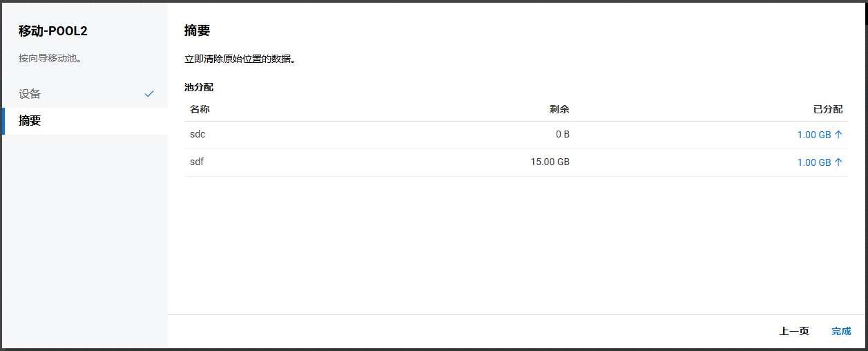This screenshot has width=868, height=351.
Task: Click the 剩余 column header
Action: click(x=559, y=109)
